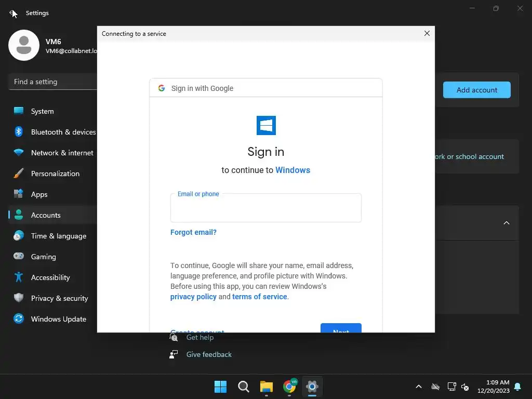532x399 pixels.
Task: Select Network & internet menu item
Action: point(52,153)
